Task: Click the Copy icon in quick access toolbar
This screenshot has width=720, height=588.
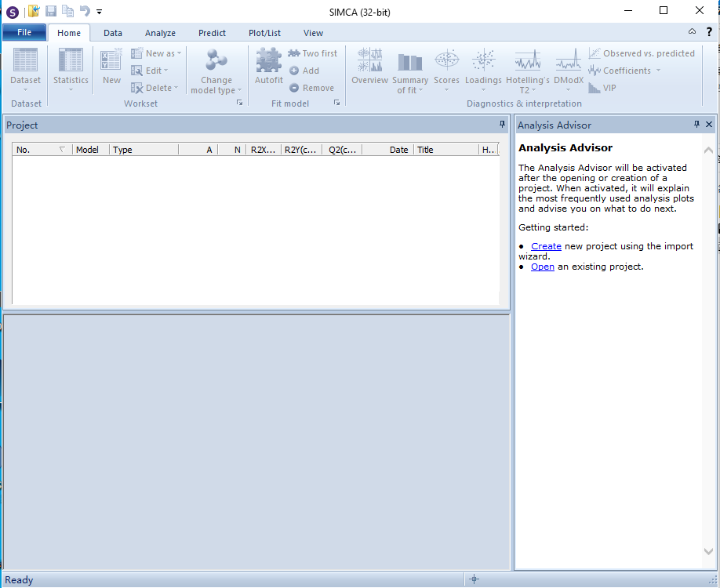Action: coord(67,11)
